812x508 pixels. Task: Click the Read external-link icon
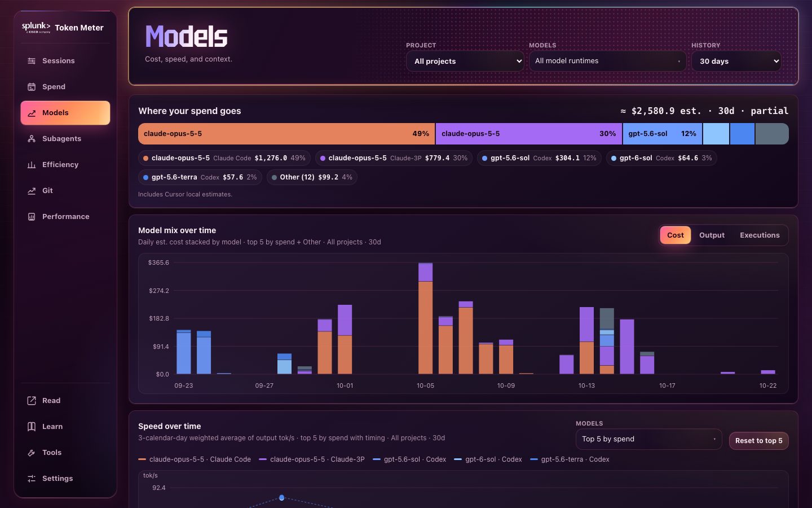[x=32, y=401]
